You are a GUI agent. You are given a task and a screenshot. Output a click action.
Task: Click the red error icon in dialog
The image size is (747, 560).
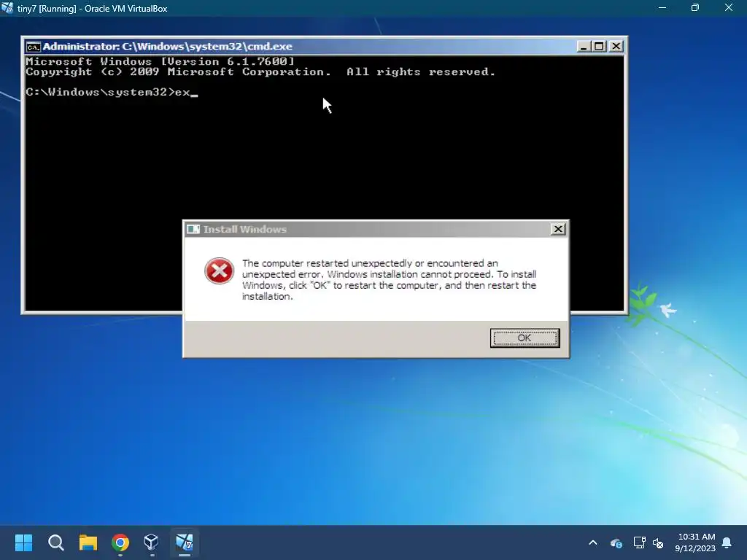219,271
